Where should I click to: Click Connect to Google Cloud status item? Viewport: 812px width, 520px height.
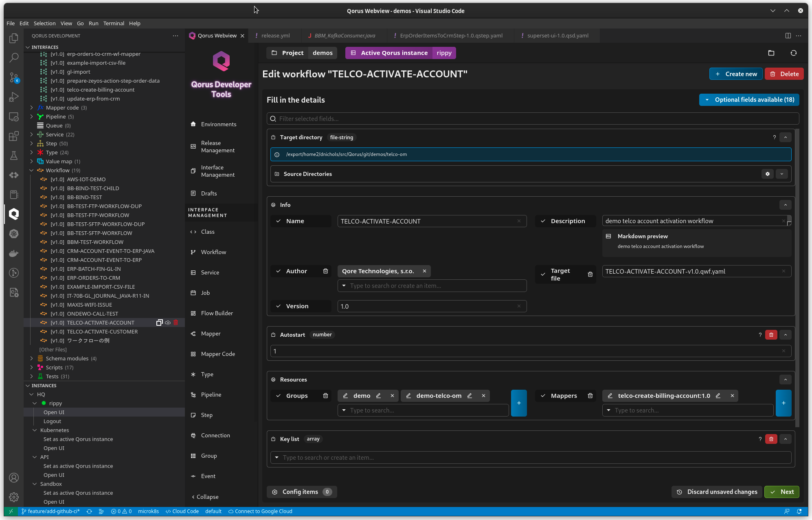260,511
